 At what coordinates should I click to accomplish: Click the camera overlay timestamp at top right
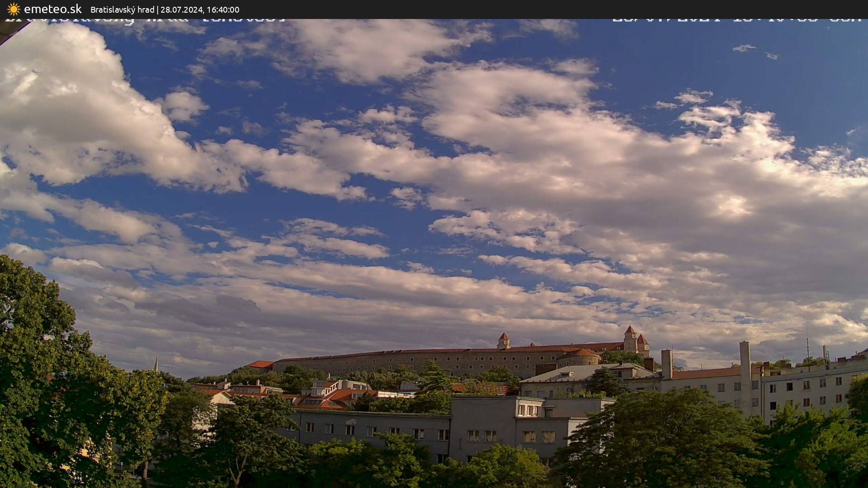736,20
